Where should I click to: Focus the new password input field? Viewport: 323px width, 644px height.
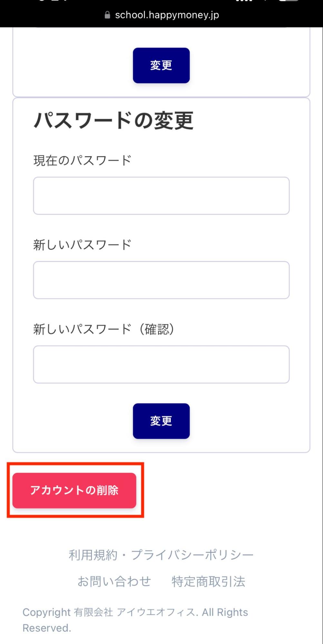(161, 280)
